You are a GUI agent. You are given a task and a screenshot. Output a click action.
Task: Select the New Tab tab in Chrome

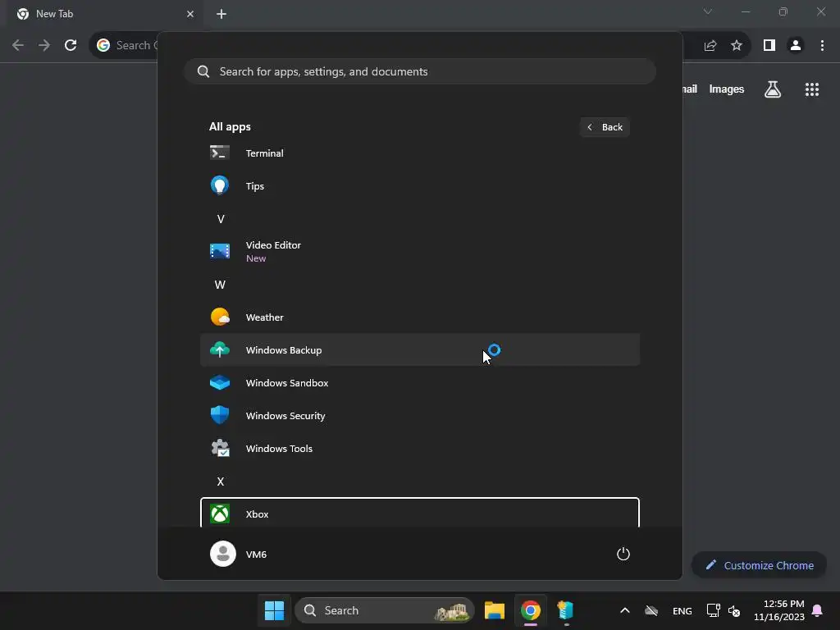coord(104,14)
